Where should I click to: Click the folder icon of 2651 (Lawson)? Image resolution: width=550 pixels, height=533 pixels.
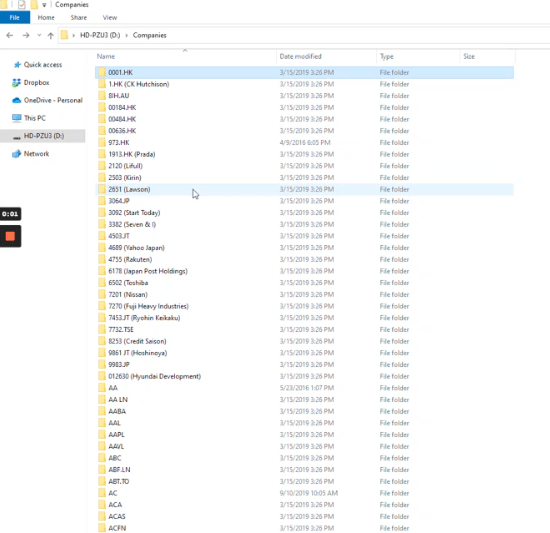[102, 189]
